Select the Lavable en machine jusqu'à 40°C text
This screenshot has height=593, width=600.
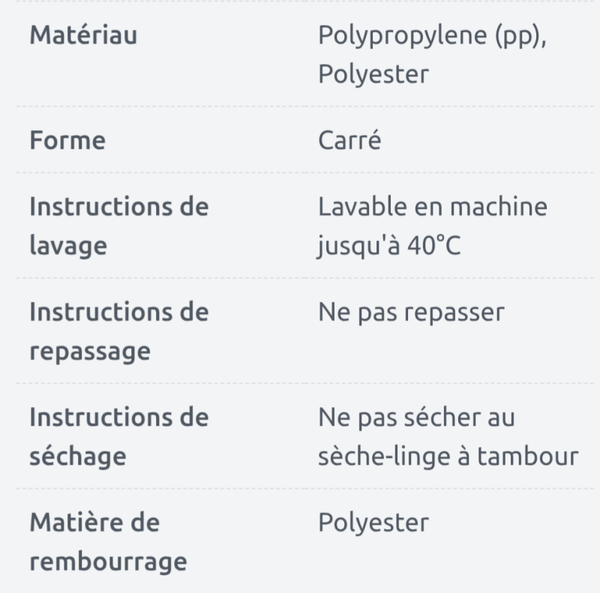click(x=433, y=226)
